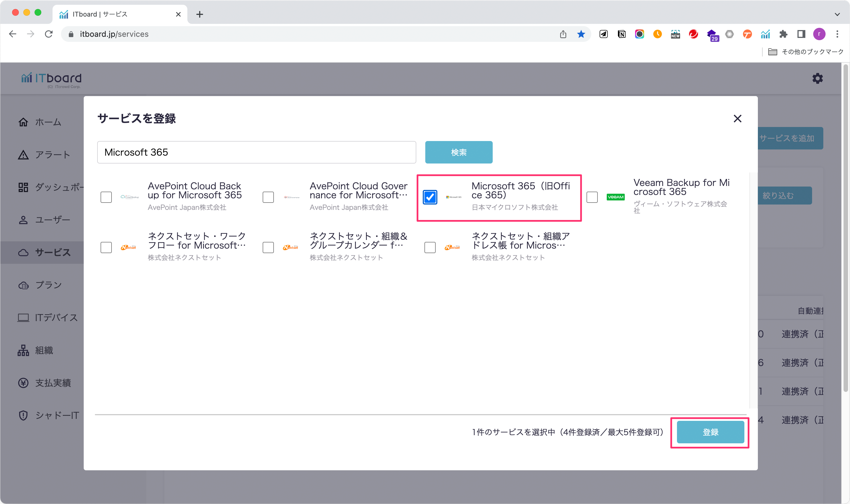The height and width of the screenshot is (504, 850).
Task: Open the その他のブックマーク folder
Action: coord(806,52)
